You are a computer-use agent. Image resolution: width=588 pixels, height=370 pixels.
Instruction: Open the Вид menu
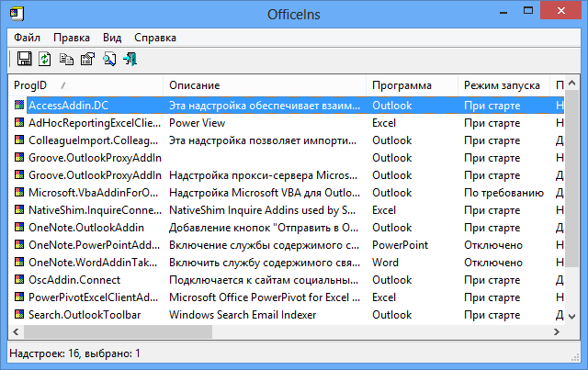point(112,38)
